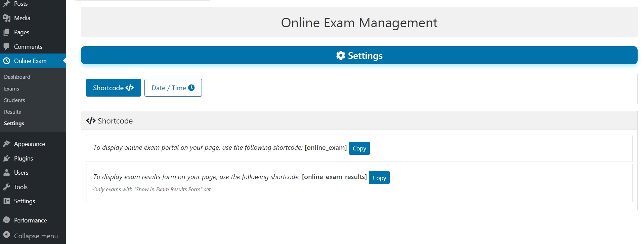
Task: Copy the [online_exam_results] shortcode
Action: click(379, 178)
